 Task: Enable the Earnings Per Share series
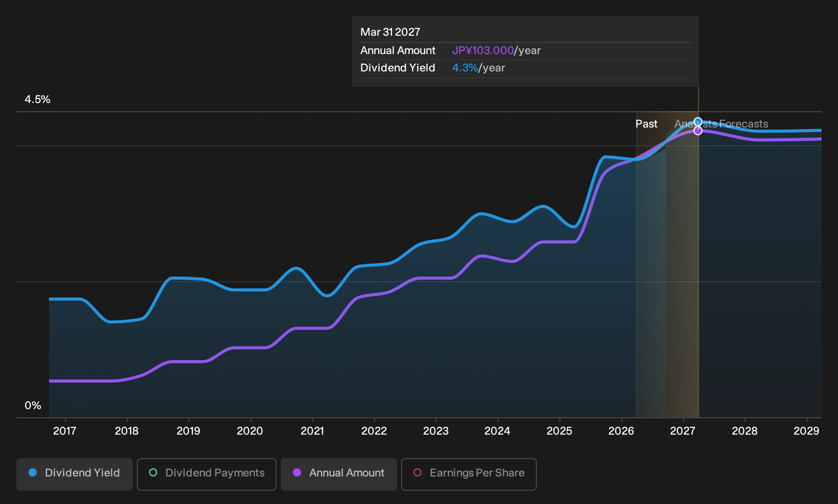tap(469, 474)
